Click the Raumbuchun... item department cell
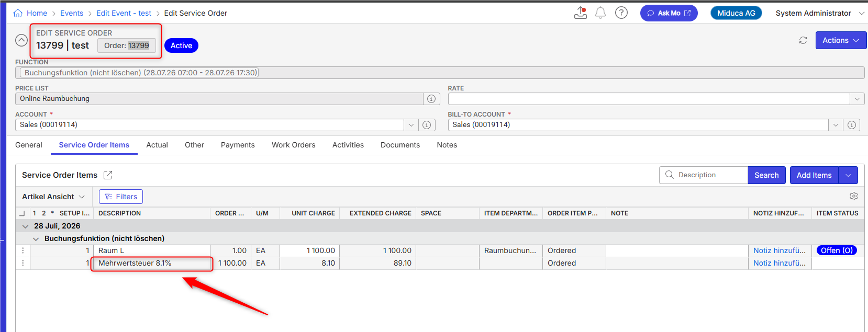Screen dimensions: 868x332 point(510,250)
